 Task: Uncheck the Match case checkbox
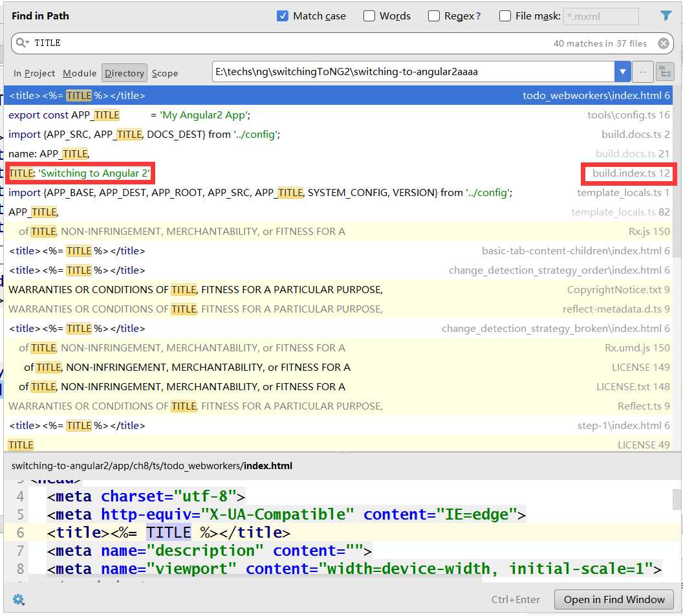click(x=282, y=16)
